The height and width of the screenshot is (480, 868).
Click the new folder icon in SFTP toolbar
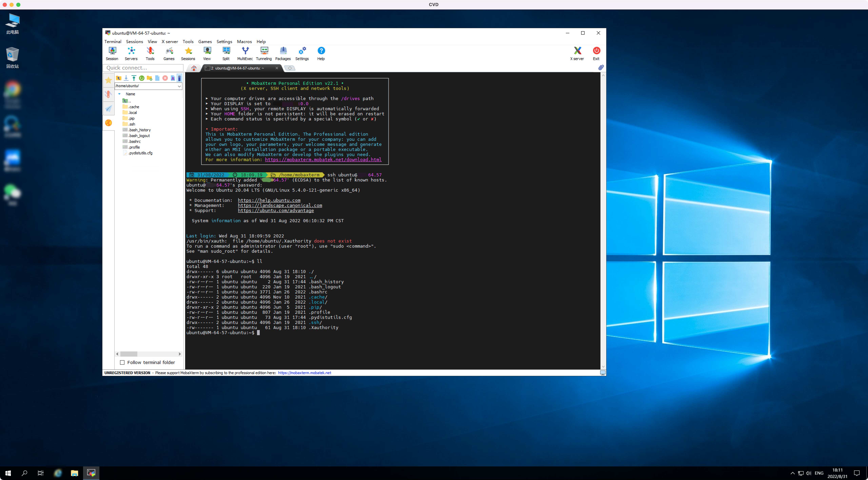pyautogui.click(x=149, y=78)
